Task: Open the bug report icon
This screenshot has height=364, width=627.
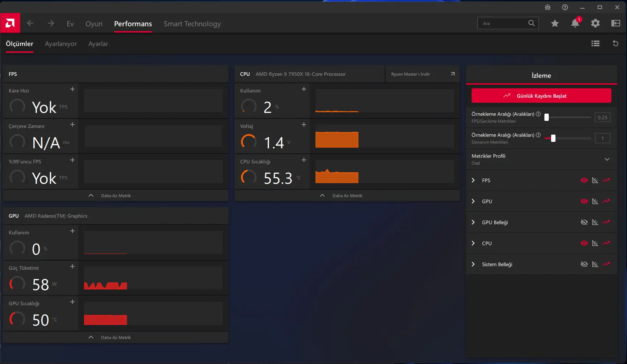Action: (x=548, y=7)
